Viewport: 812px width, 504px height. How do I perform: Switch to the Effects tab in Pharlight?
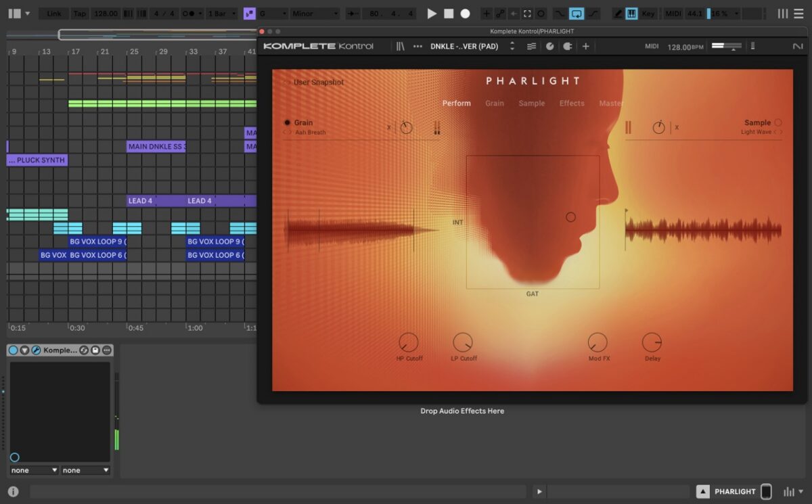click(x=572, y=104)
